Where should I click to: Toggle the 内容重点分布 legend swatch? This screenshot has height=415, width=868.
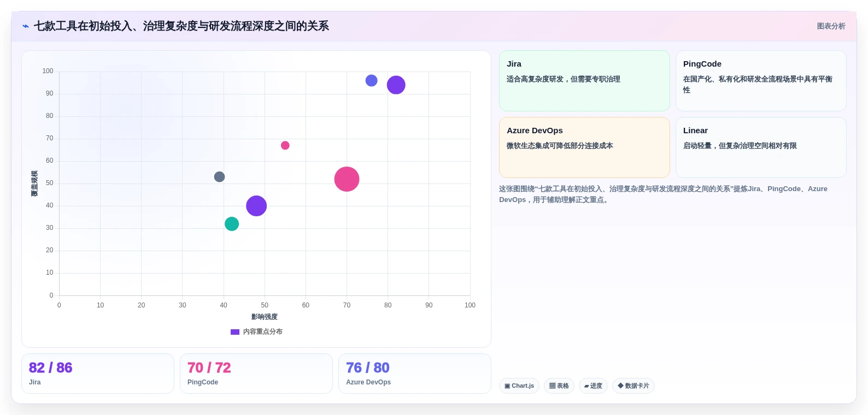tap(235, 332)
